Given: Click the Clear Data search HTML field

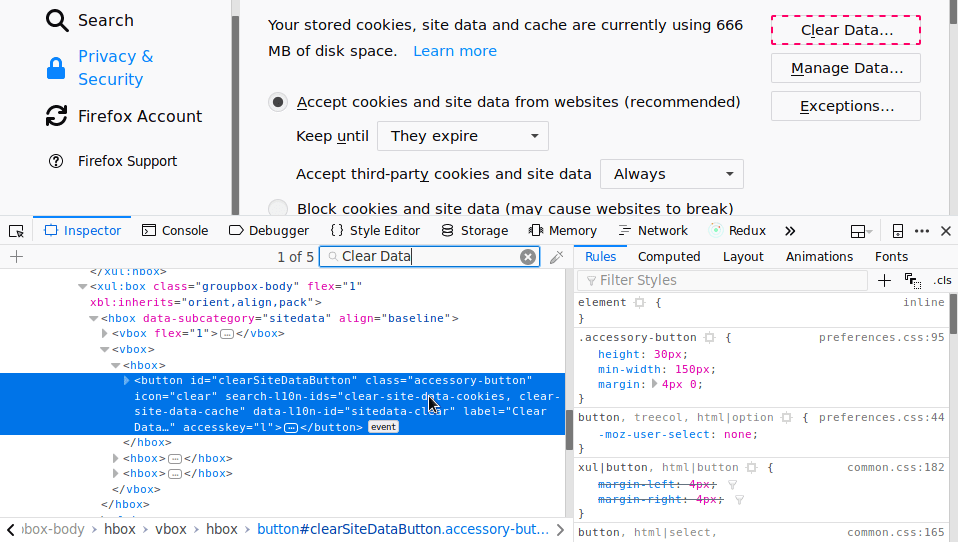Looking at the screenshot, I should (x=430, y=257).
